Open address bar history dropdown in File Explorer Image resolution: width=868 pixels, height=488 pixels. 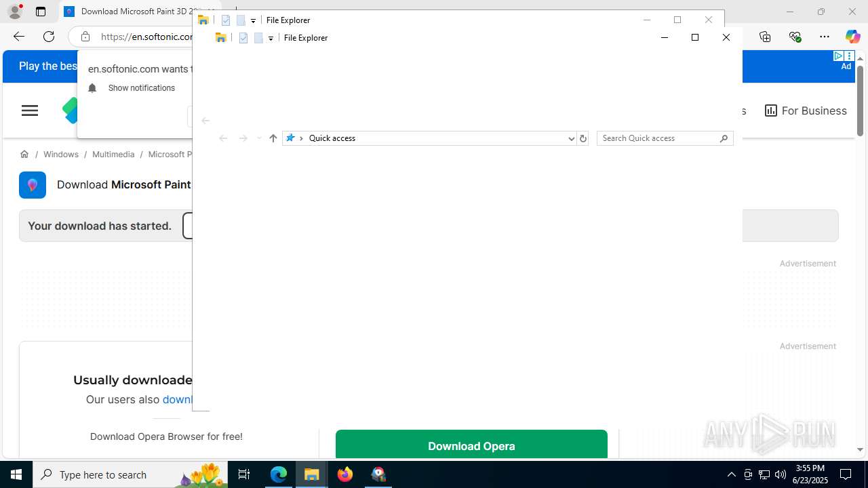(x=571, y=138)
